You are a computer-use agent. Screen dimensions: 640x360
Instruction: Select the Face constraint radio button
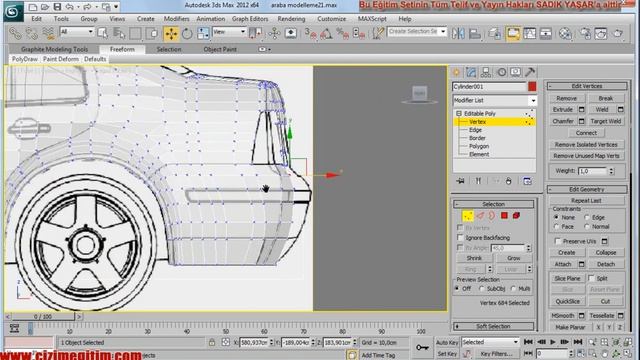coord(556,227)
